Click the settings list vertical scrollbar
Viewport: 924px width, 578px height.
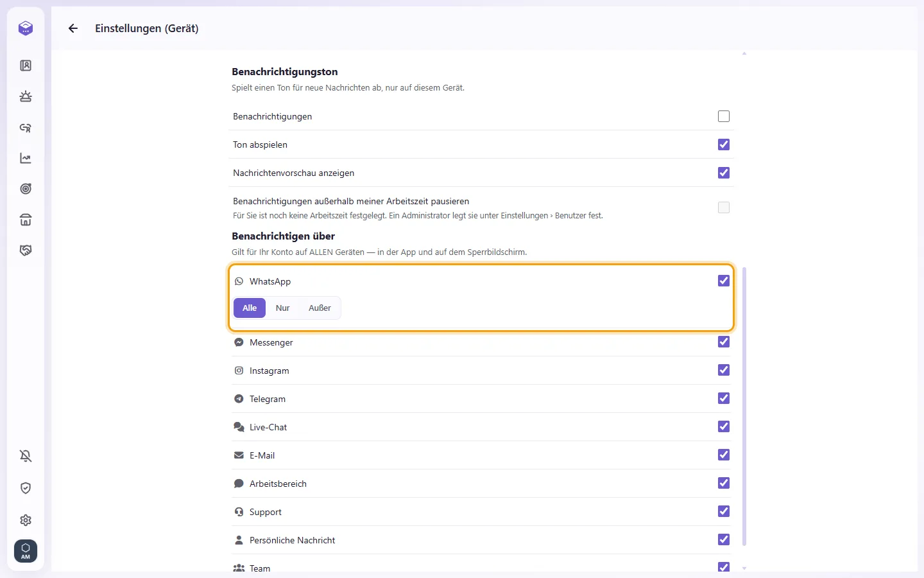coord(744,407)
